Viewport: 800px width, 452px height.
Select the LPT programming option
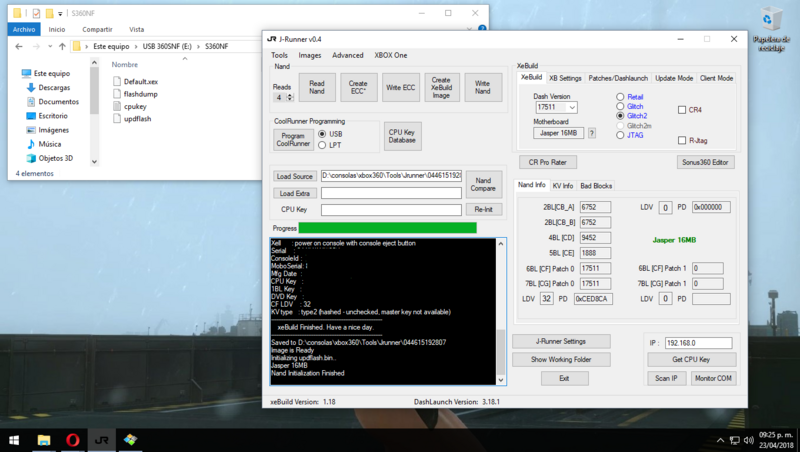pos(322,145)
